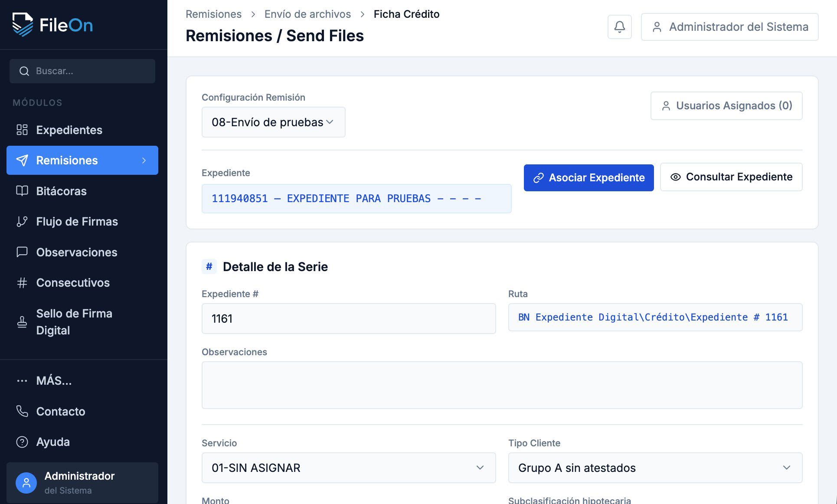Viewport: 837px width, 504px height.
Task: Expand the Remisiones submenu chevron
Action: (144, 160)
